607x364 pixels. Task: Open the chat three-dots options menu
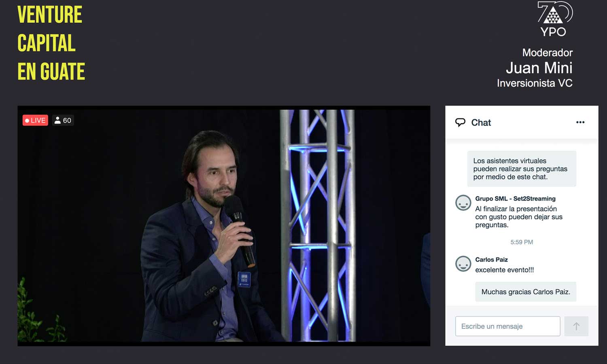click(x=580, y=122)
